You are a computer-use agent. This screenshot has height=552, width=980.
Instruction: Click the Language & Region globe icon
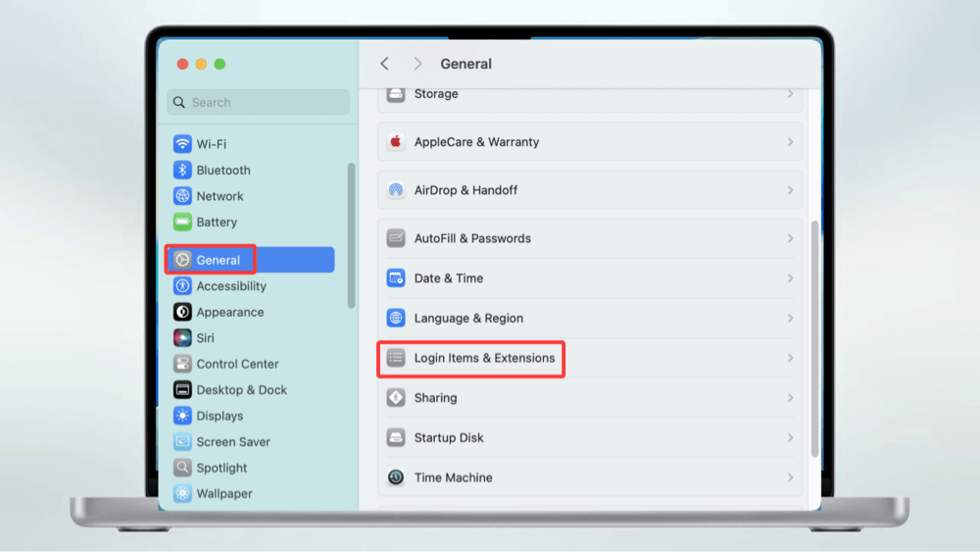[396, 319]
